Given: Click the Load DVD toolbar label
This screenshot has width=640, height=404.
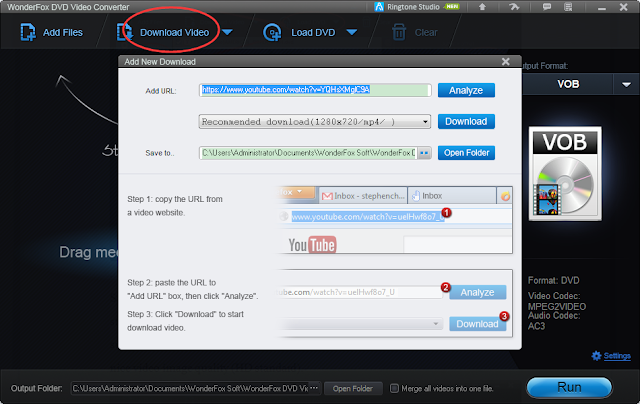Looking at the screenshot, I should click(313, 33).
